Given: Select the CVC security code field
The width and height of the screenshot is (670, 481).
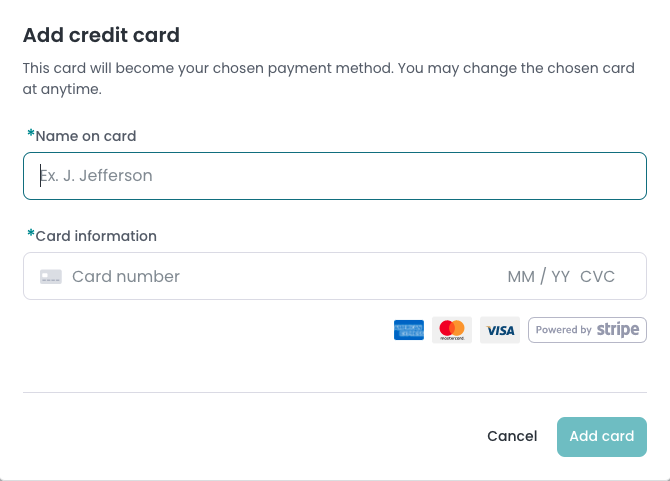Looking at the screenshot, I should coord(597,276).
